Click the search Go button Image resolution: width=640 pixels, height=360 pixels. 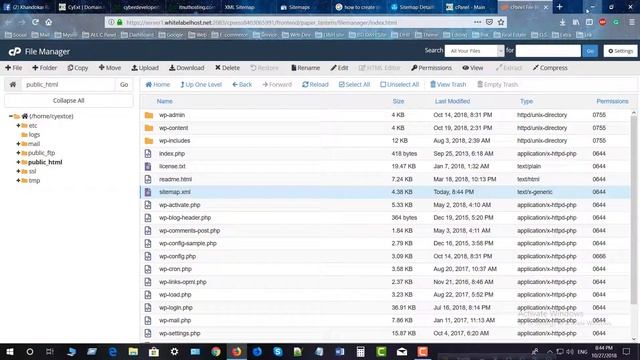[x=590, y=51]
